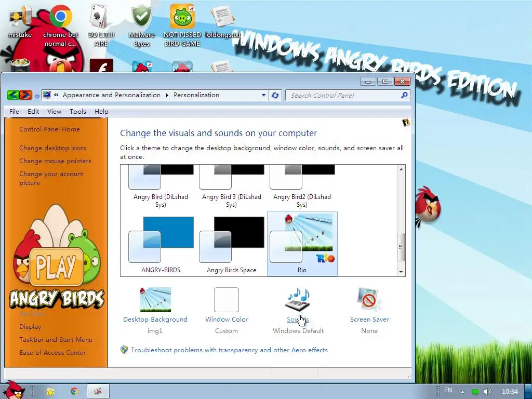Click the Personalization taskbar button

pyautogui.click(x=98, y=391)
